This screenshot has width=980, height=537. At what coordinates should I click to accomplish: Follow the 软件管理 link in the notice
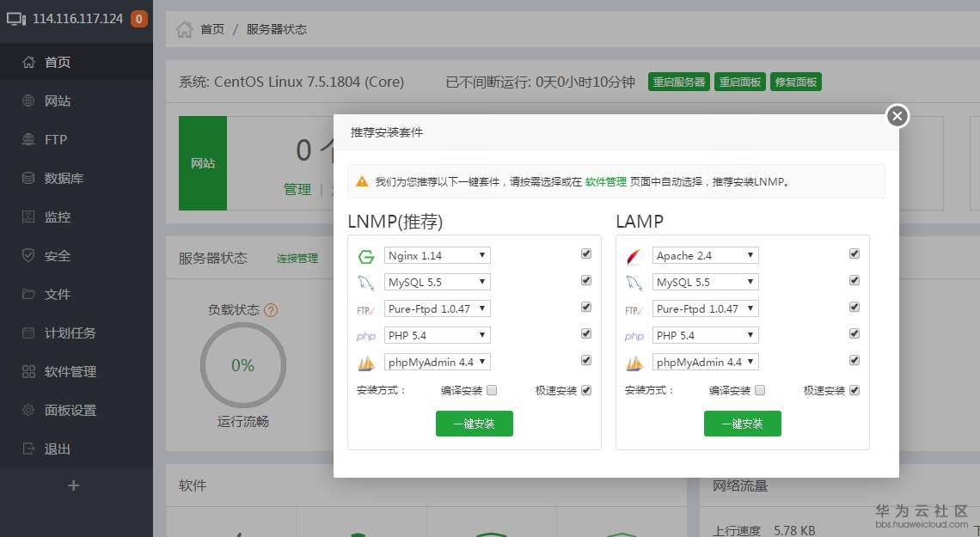(x=606, y=181)
